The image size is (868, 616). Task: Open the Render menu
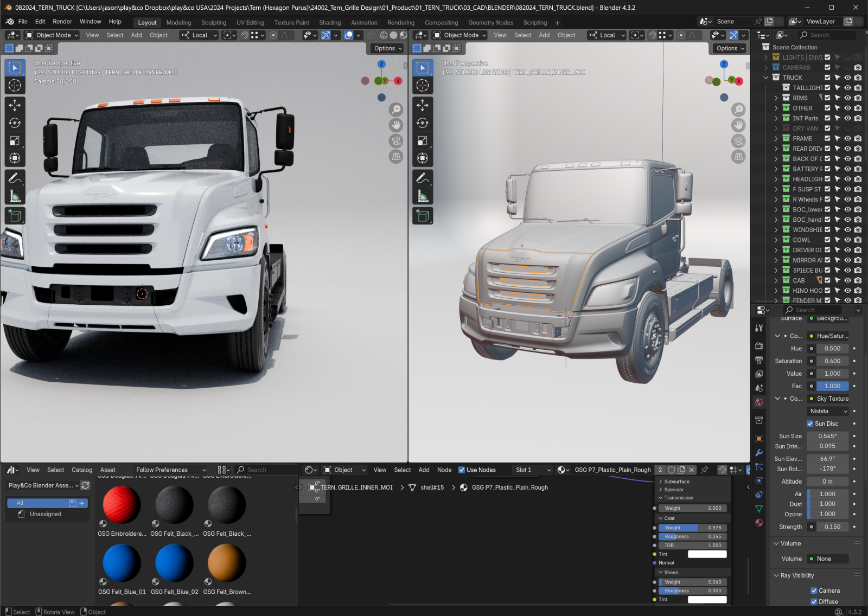pyautogui.click(x=62, y=22)
